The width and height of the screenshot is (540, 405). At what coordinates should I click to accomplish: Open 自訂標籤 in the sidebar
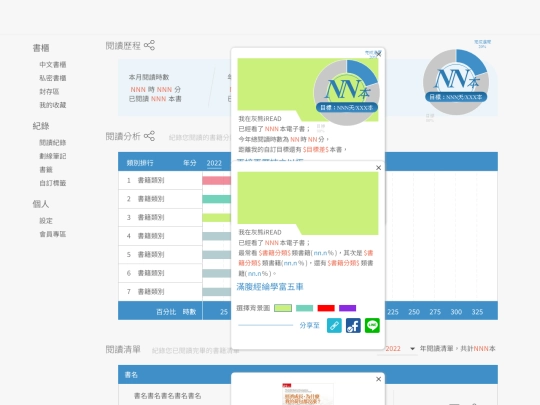tap(53, 183)
